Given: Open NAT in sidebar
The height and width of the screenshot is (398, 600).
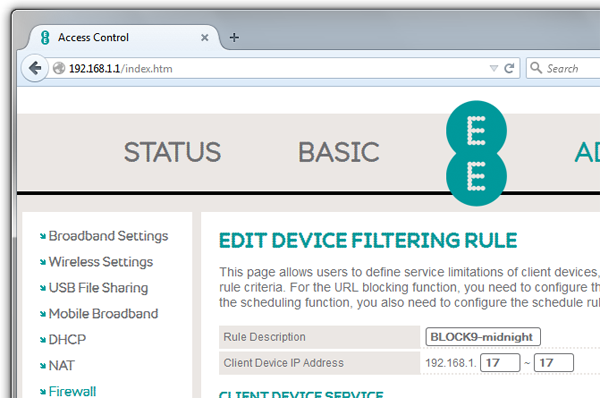Looking at the screenshot, I should click(x=62, y=365).
